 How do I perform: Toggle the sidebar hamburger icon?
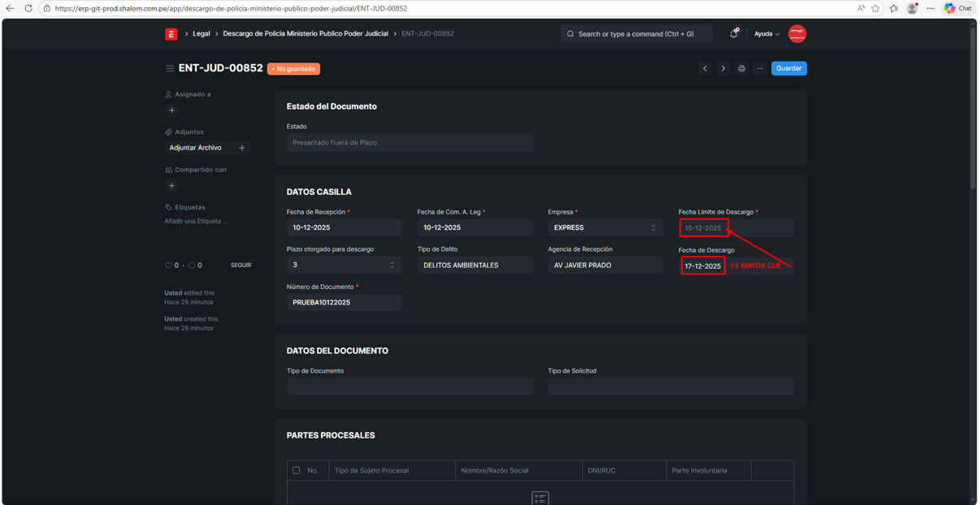click(169, 69)
